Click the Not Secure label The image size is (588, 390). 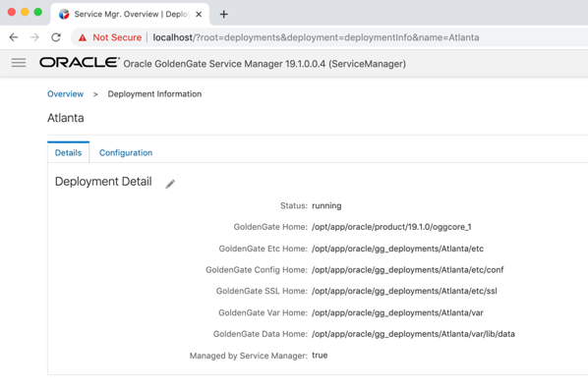[x=117, y=37]
